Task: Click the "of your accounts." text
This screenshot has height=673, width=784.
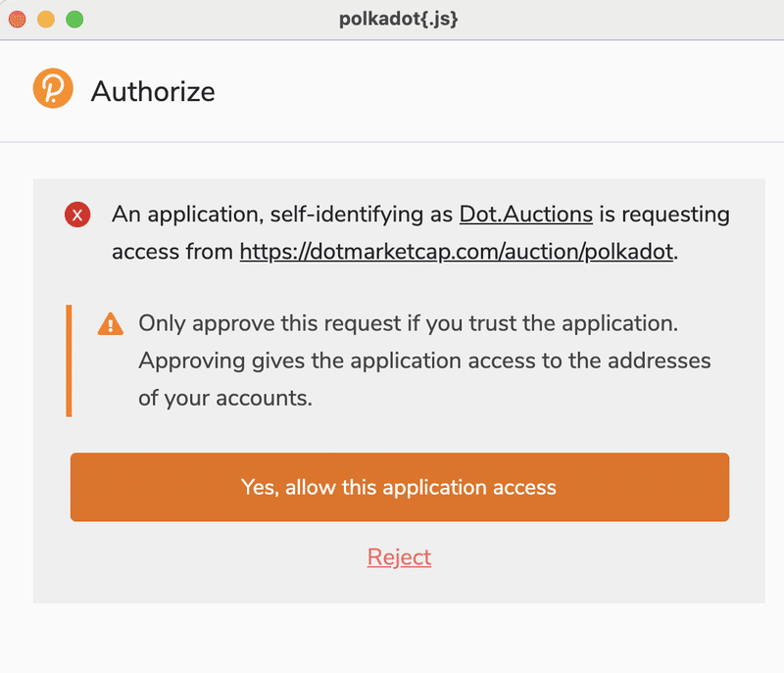Action: (x=225, y=398)
